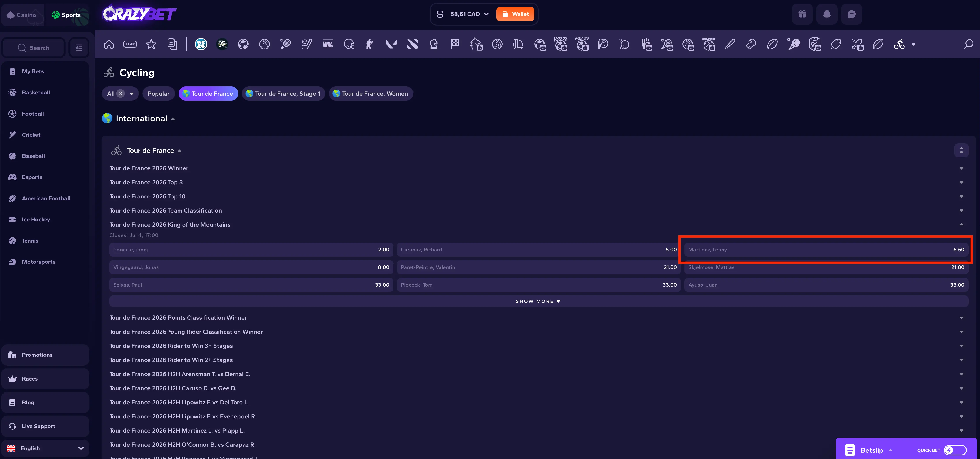This screenshot has height=459, width=980.
Task: Select the Popular filter tab
Action: pos(158,94)
